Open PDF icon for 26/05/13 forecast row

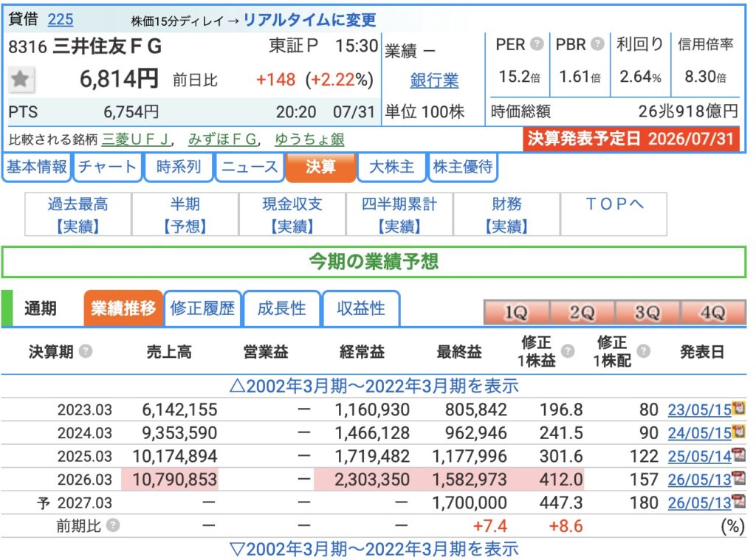point(738,501)
